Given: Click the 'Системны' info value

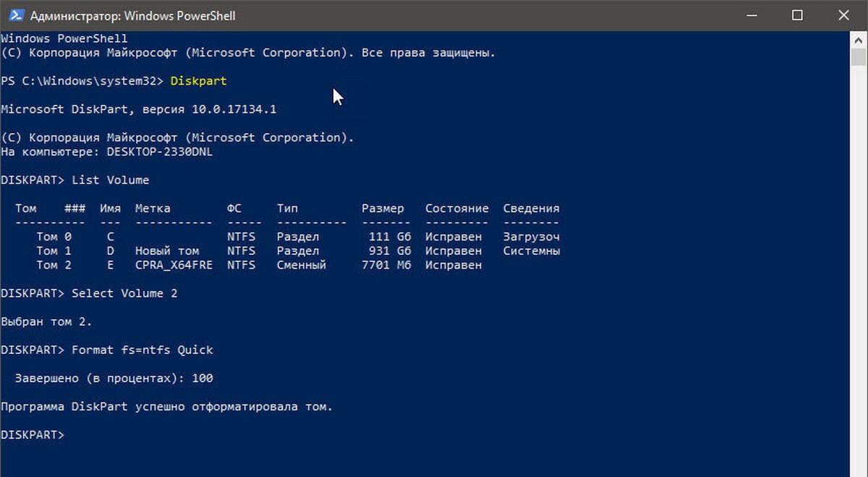Looking at the screenshot, I should click(532, 251).
